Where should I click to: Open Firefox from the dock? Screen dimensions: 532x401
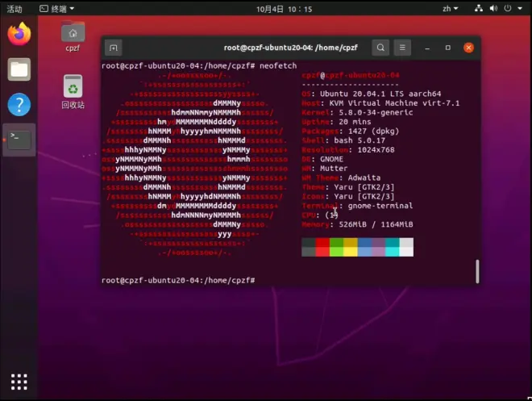tap(19, 34)
